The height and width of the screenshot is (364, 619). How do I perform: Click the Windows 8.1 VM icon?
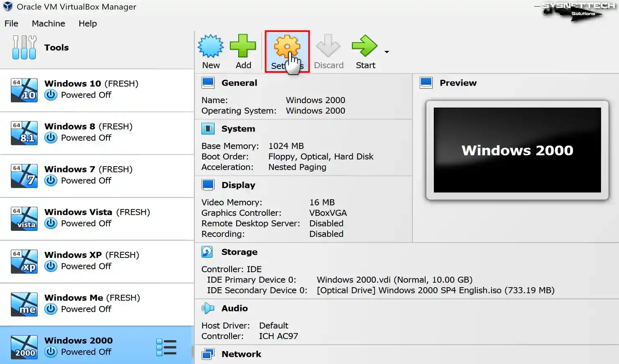[x=24, y=133]
